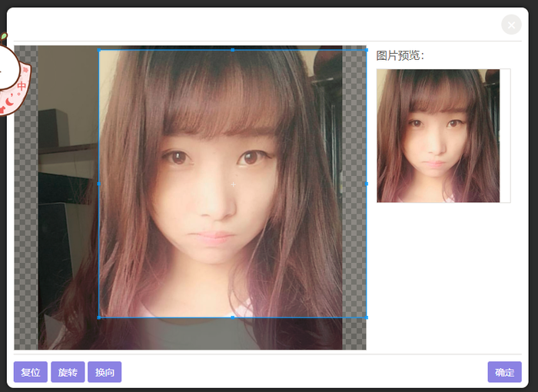
Task: Close the image crop dialog
Action: coord(511,25)
